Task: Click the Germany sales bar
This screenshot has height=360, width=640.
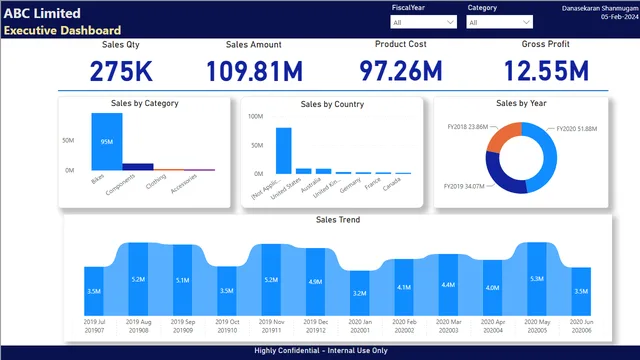Action: [x=363, y=173]
